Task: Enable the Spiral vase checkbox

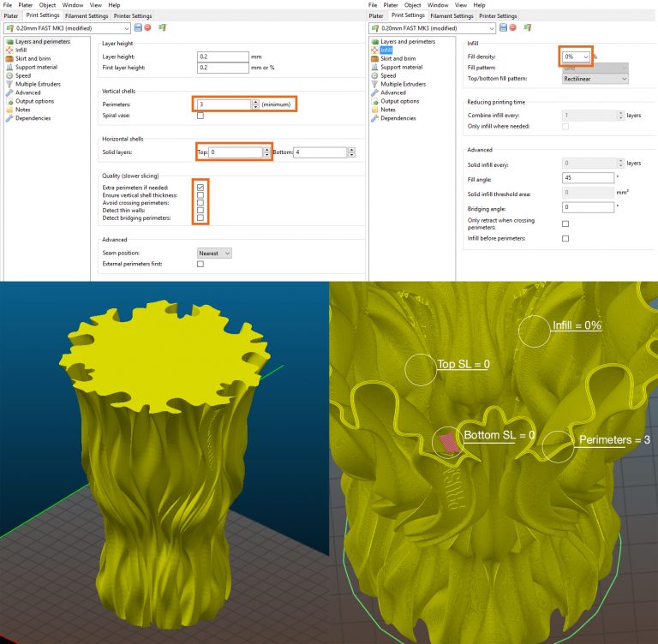Action: coord(200,116)
